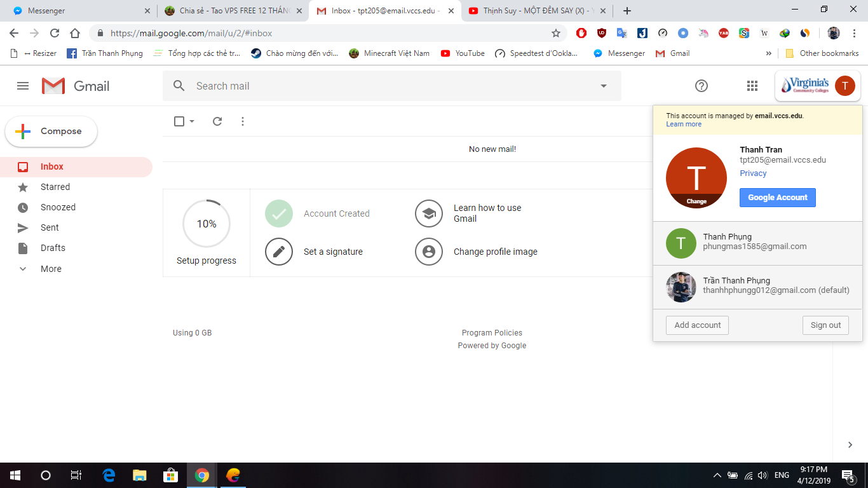Viewport: 868px width, 488px height.
Task: Open the YouTube bookmark
Action: click(463, 53)
